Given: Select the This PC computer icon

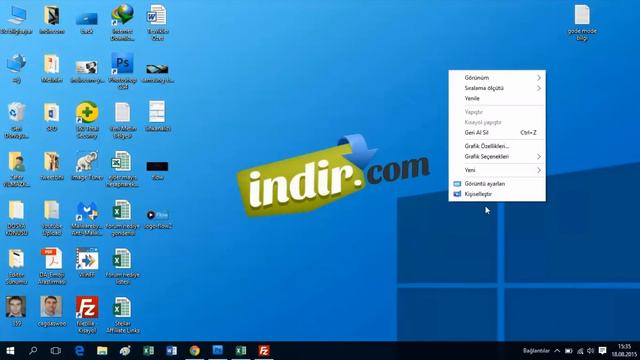Looking at the screenshot, I should 17,19.
